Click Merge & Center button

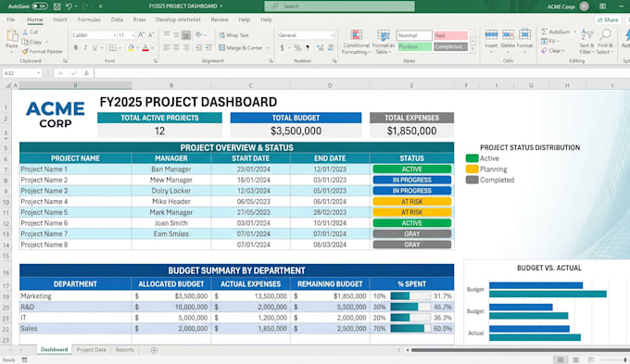241,48
